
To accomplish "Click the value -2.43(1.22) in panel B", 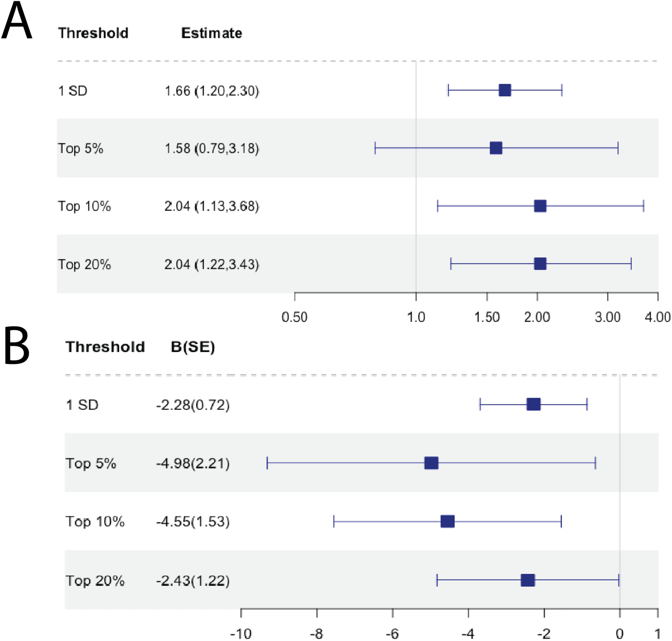I will point(193,580).
